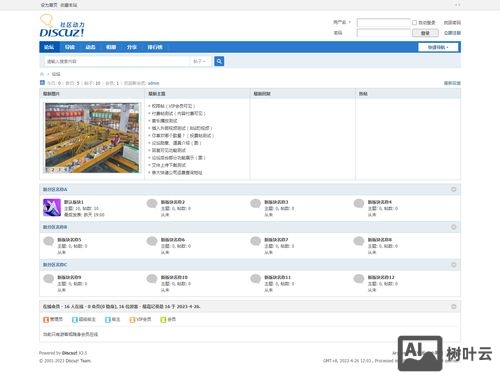Click the cyan 版主 legend icon
Image resolution: width=500 pixels, height=382 pixels.
(x=108, y=319)
